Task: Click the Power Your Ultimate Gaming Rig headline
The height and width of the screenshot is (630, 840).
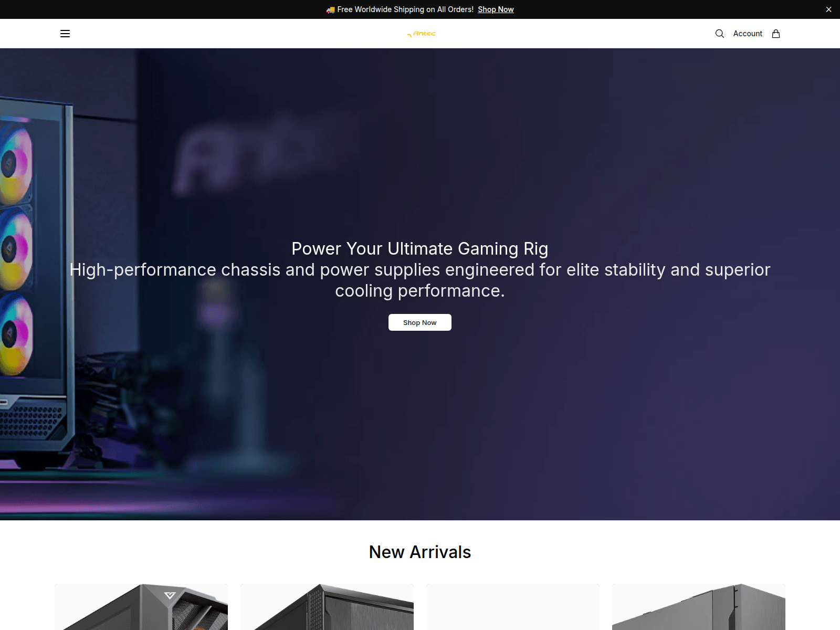Action: click(x=420, y=249)
